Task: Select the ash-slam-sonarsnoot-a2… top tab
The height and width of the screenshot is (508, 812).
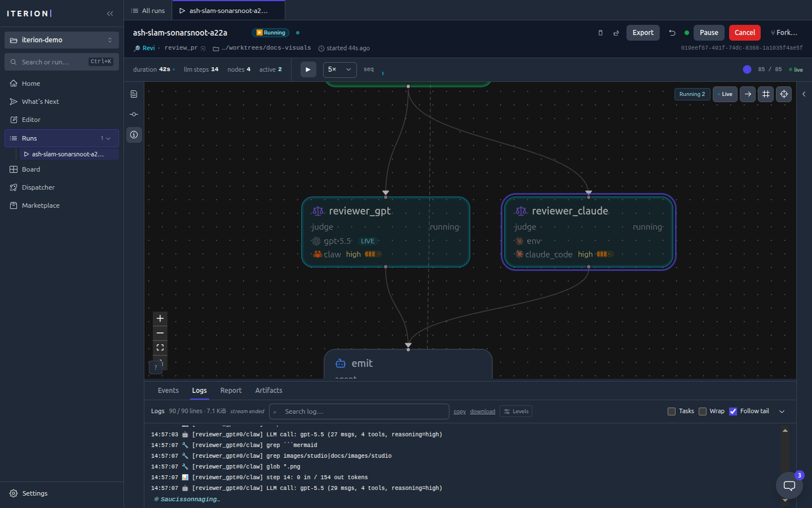Action: tap(228, 11)
